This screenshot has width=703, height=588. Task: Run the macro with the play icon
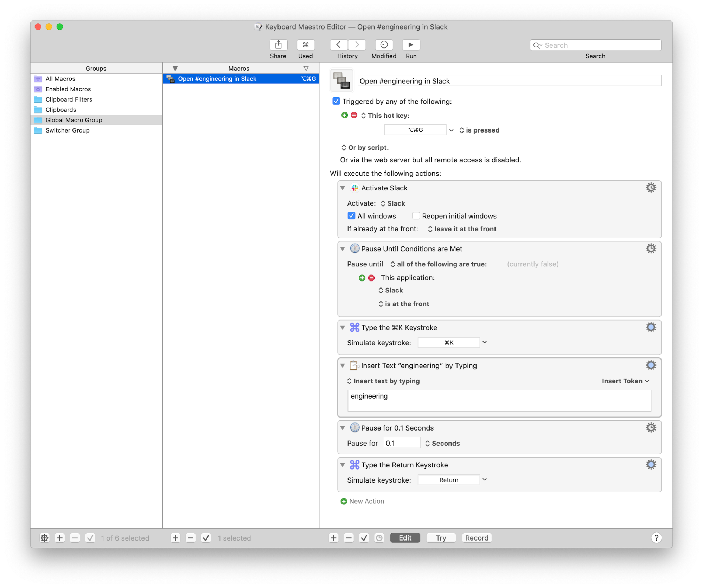tap(411, 45)
